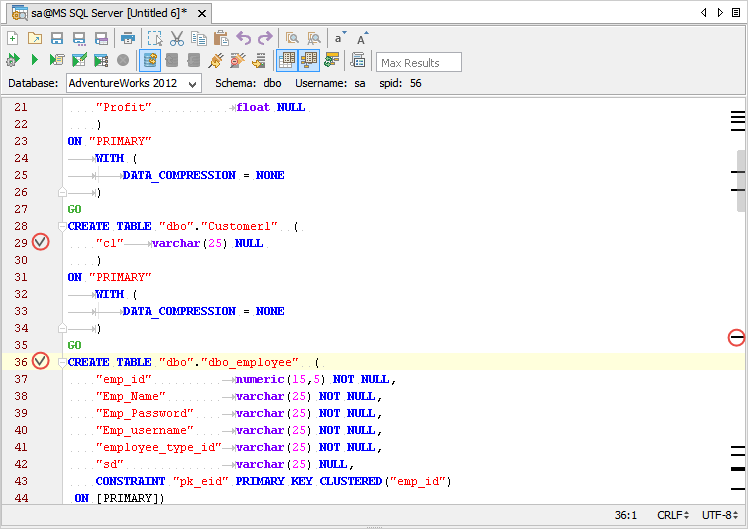Viewport: 748px width, 529px height.
Task: Click the Max Results input field
Action: pos(419,62)
